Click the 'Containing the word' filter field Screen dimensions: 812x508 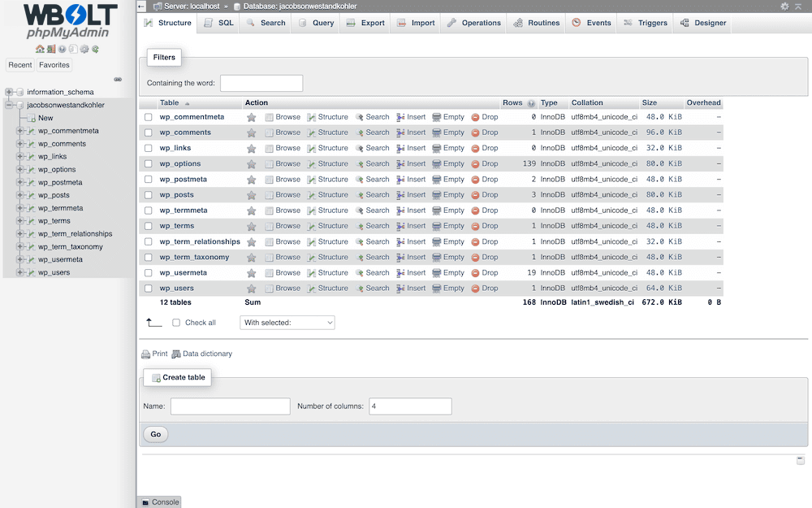(261, 83)
